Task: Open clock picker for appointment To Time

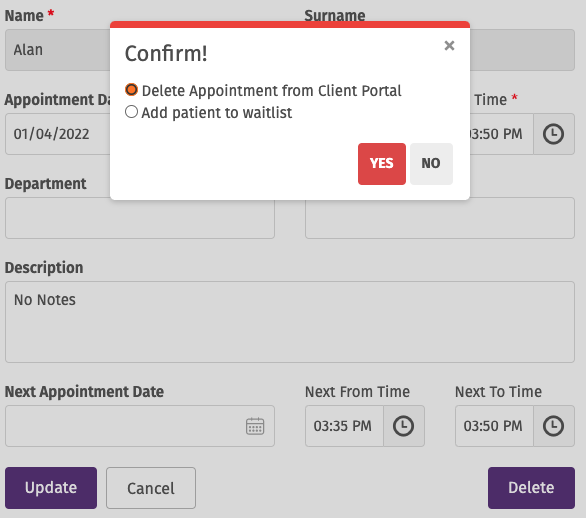Action: tap(553, 134)
